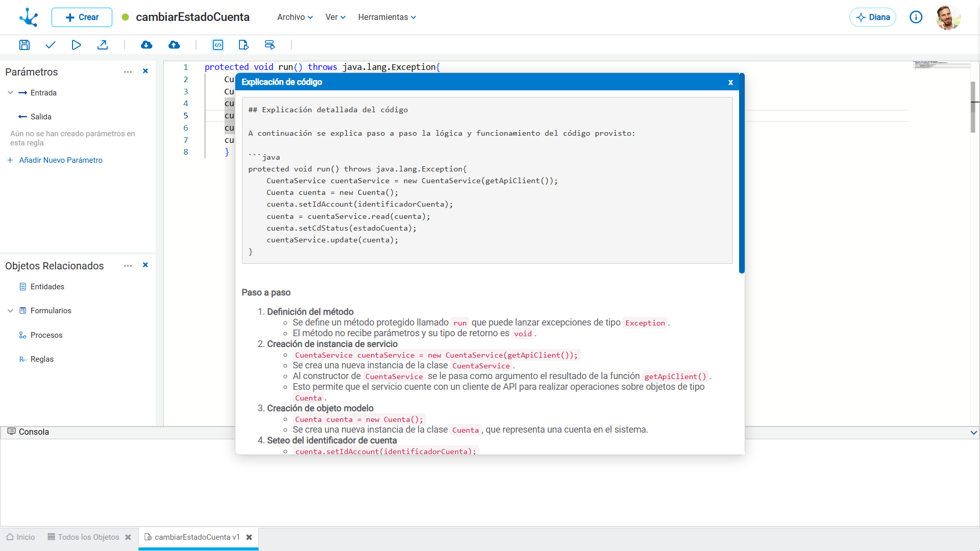
Task: Expand the Ver dropdown
Action: 335,17
